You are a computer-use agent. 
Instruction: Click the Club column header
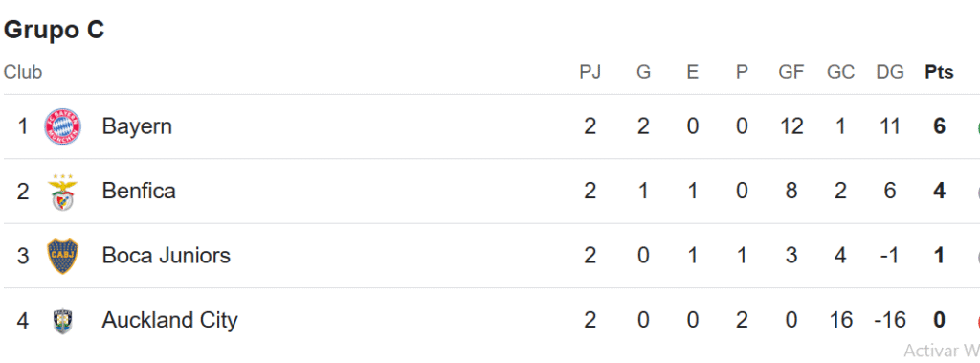tap(23, 73)
